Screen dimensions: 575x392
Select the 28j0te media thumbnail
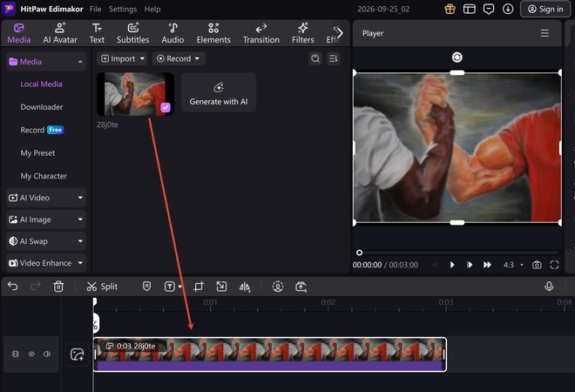135,94
